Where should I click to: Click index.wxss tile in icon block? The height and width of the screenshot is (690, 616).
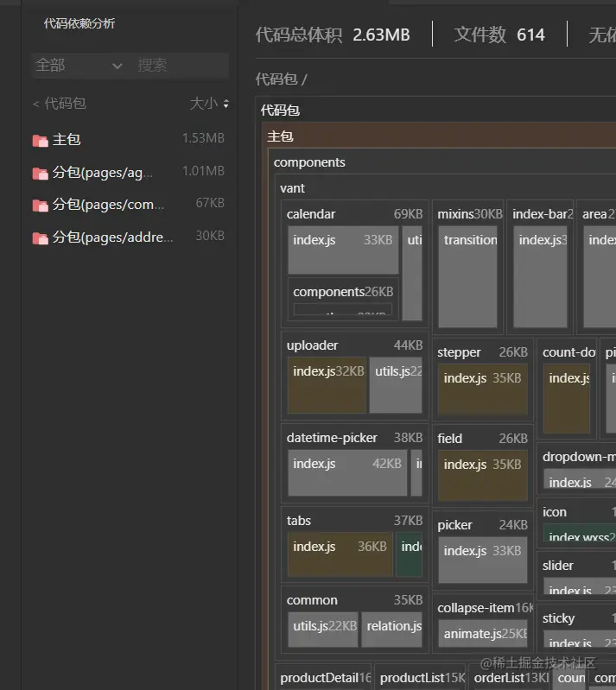tap(580, 533)
